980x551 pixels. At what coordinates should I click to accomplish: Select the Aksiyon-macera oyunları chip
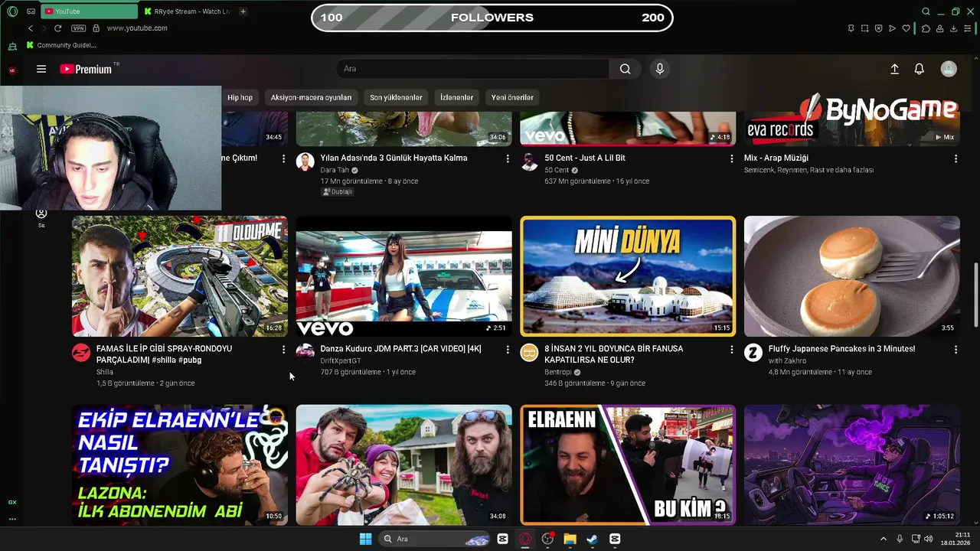(x=311, y=97)
